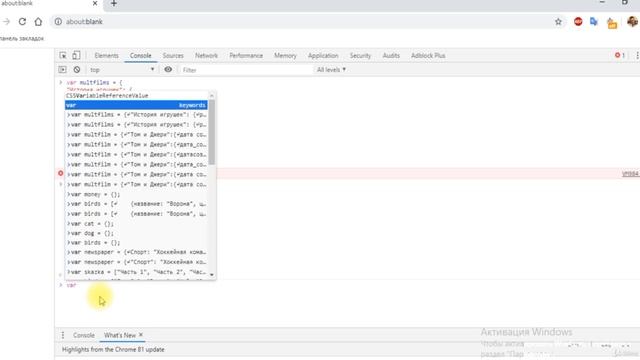Viewport: 640px width, 360px height.
Task: Reload the about:blank page
Action: [22, 22]
